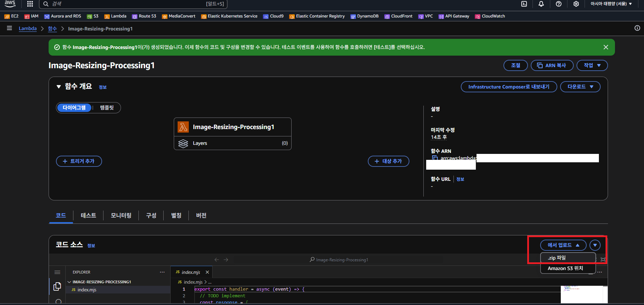Open the 작업 actions dropdown
This screenshot has width=644, height=305.
[x=592, y=65]
